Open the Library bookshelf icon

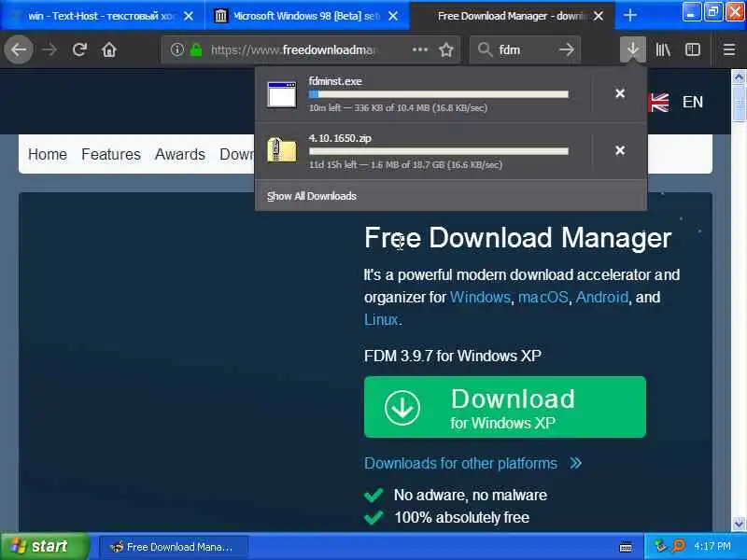[x=663, y=49]
